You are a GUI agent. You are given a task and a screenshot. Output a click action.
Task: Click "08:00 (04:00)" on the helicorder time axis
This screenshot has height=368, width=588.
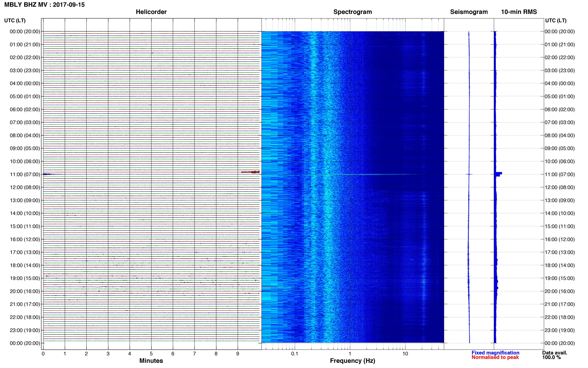(25, 135)
